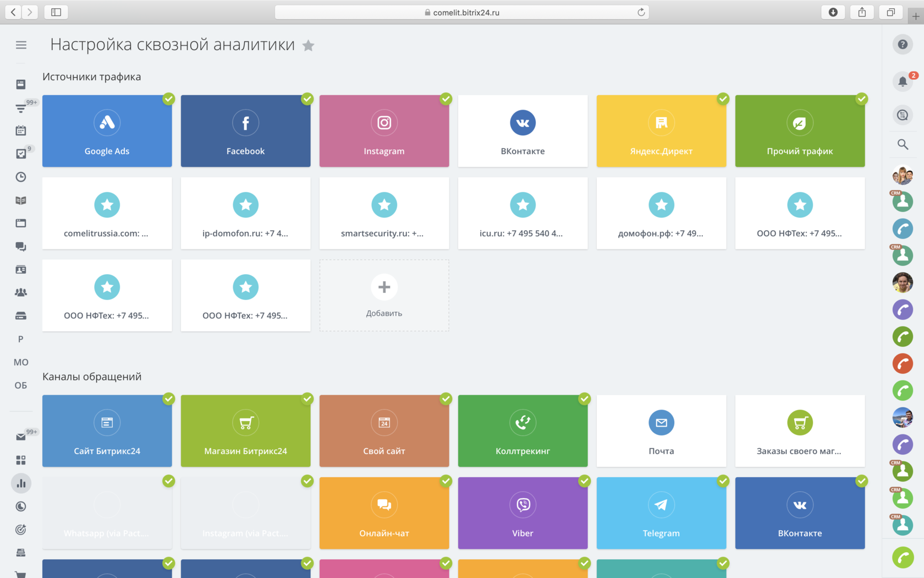
Task: Click the green check on Онлайн-чат tile
Action: (x=446, y=481)
